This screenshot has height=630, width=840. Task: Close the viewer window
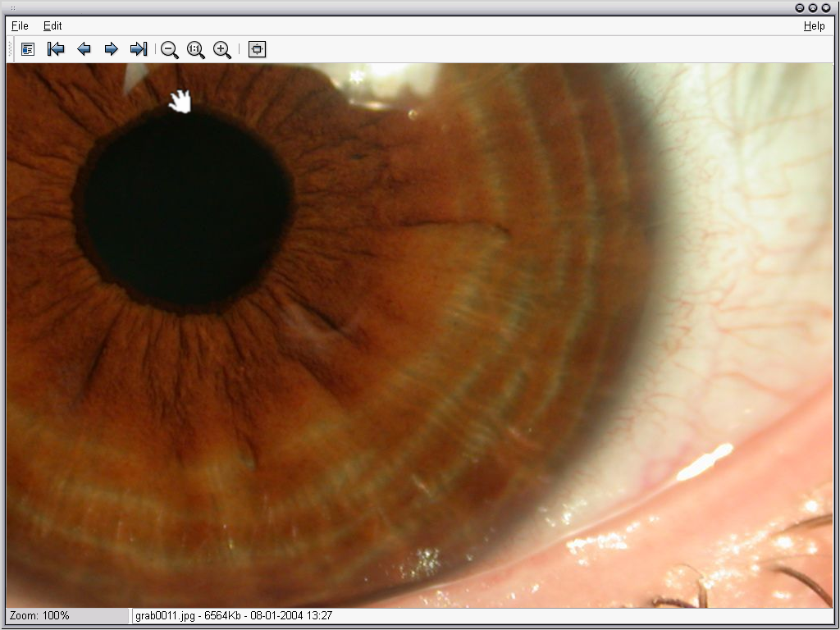[825, 7]
